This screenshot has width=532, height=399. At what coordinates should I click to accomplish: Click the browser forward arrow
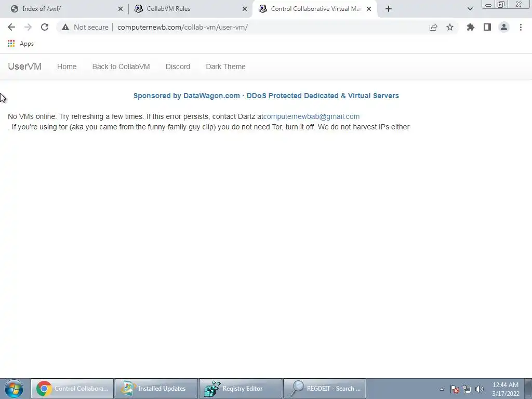click(x=28, y=27)
